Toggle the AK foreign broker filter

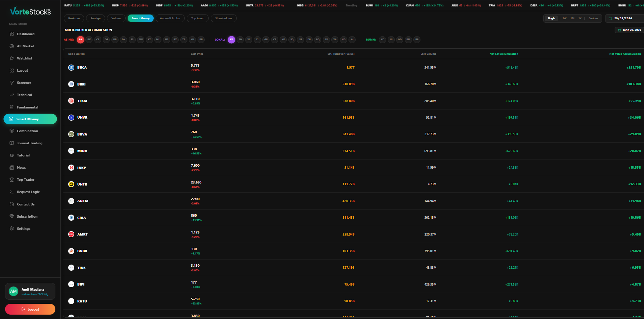(x=80, y=40)
